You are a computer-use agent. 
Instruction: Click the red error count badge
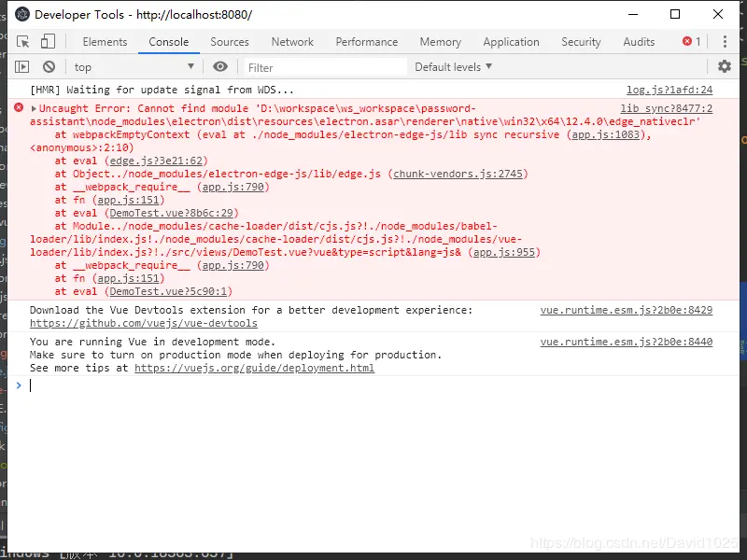[x=691, y=41]
